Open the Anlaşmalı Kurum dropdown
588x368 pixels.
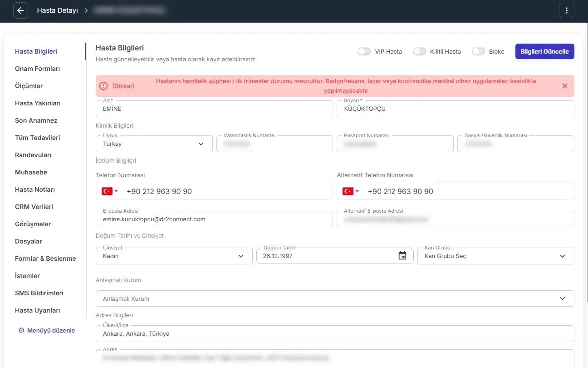(x=335, y=298)
